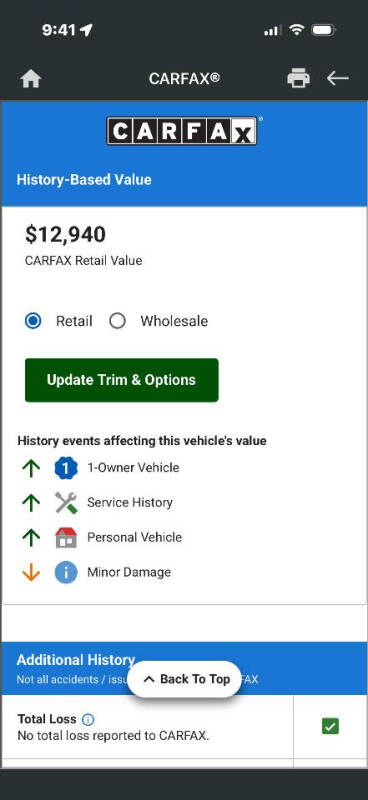Tap the green up arrow beside Service History
The image size is (368, 800).
(31, 503)
